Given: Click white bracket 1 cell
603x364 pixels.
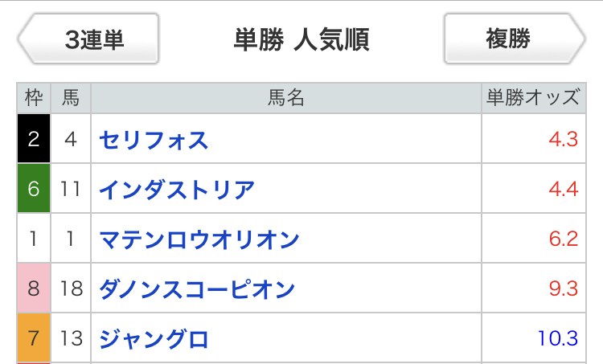Looking at the screenshot, I should (x=34, y=239).
